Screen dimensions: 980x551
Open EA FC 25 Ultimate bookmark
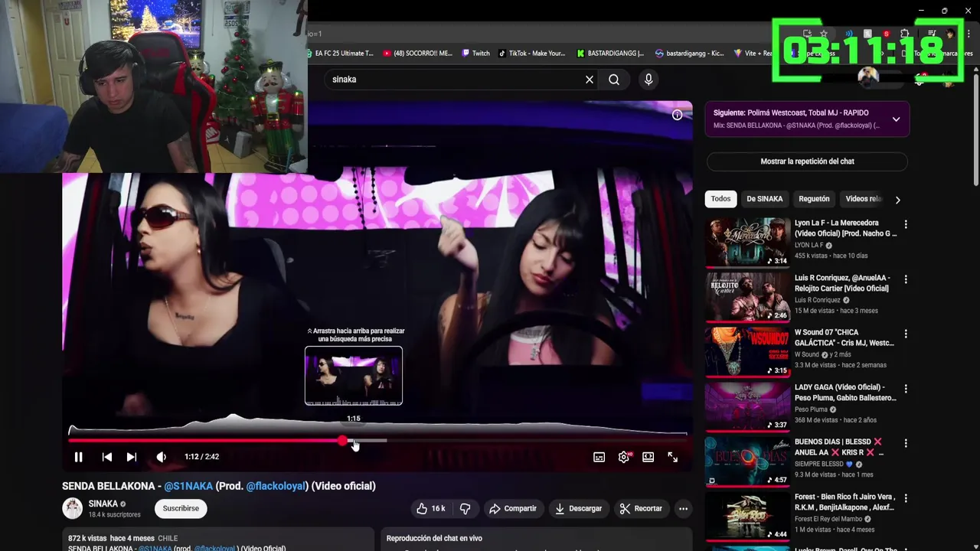341,54
